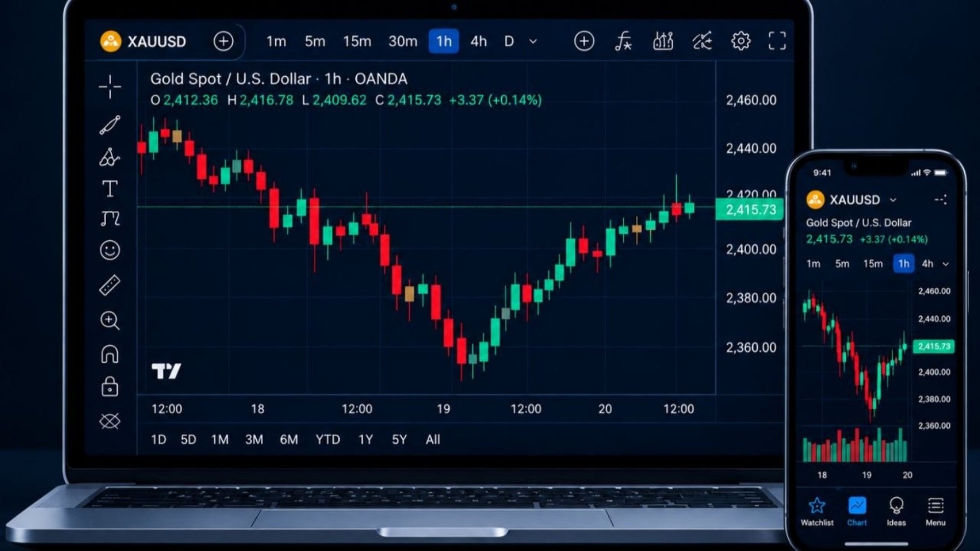Click the compare plus icon in toolbar
The image size is (980, 551).
[584, 41]
